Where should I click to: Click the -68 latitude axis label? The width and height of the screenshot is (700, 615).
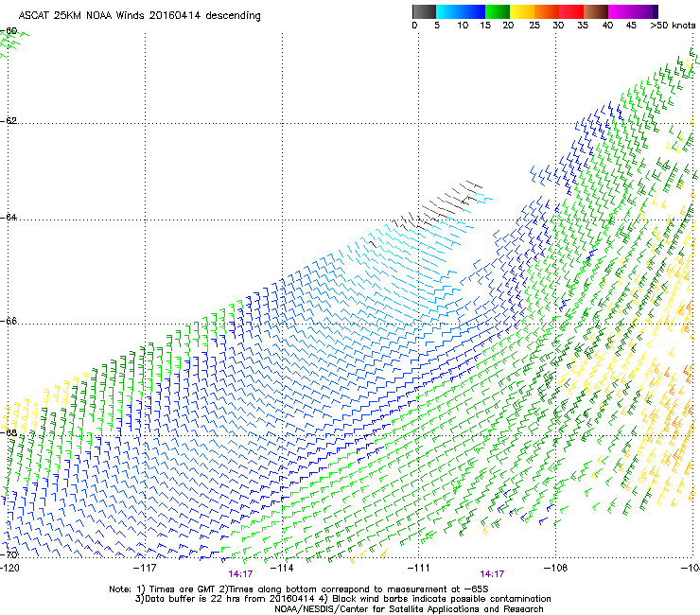(9, 432)
